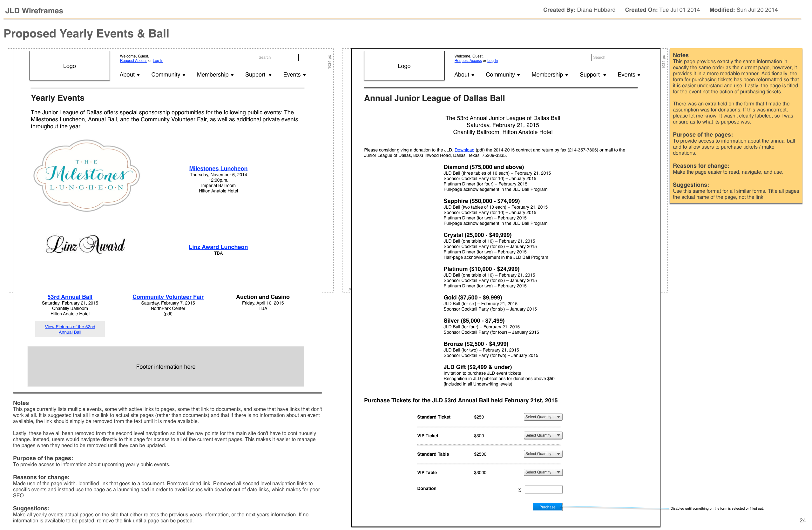
Task: Click the Yearly Events heading
Action: coord(58,98)
